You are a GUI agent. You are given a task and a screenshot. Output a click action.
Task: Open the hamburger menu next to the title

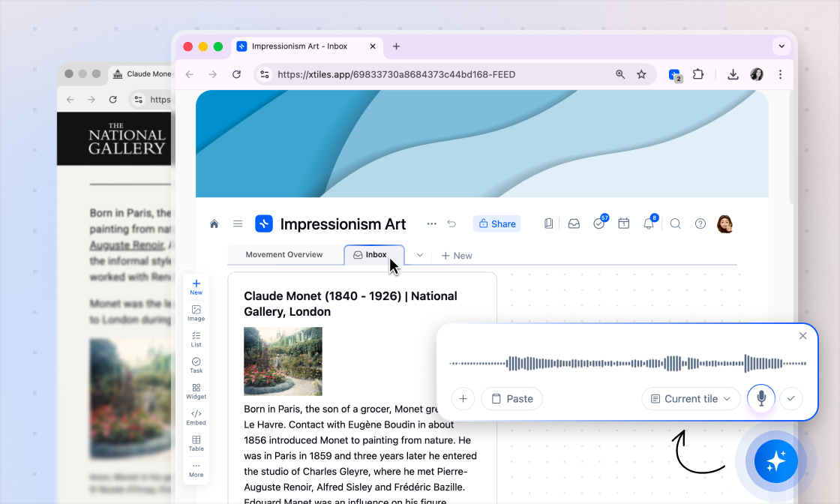tap(238, 223)
